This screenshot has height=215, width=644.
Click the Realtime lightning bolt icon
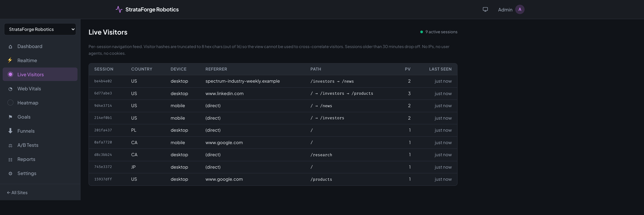(10, 60)
